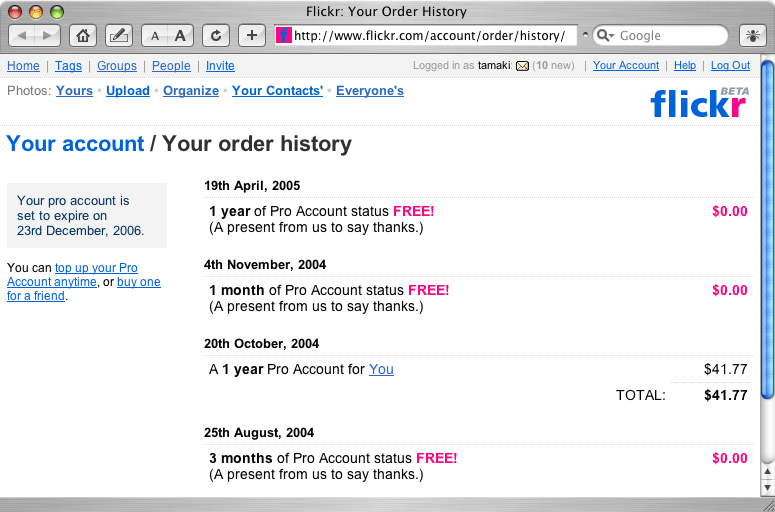Open the mail envelope icon next to tamaki
The width and height of the screenshot is (775, 512).
tap(521, 66)
